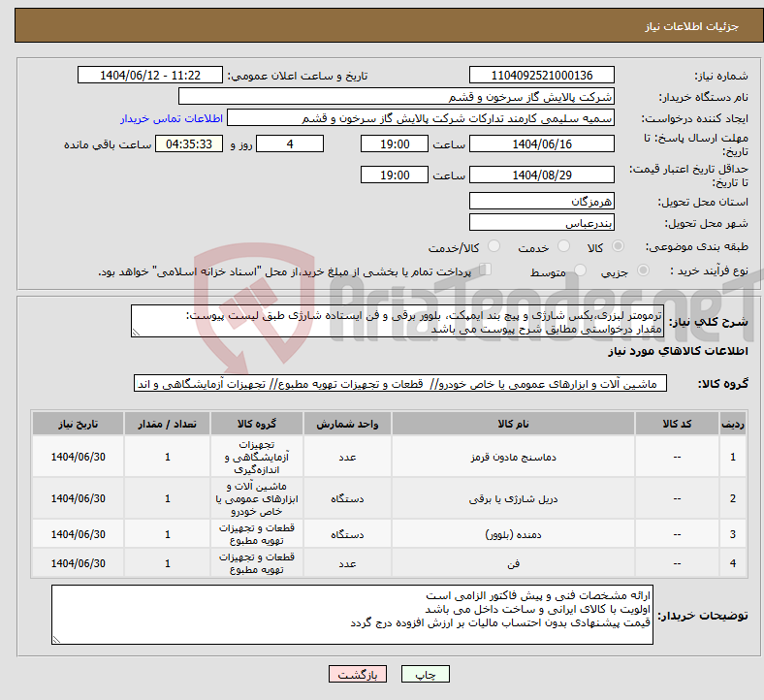This screenshot has width=764, height=700.
Task: Click the نام کالا column header
Action: [x=513, y=424]
